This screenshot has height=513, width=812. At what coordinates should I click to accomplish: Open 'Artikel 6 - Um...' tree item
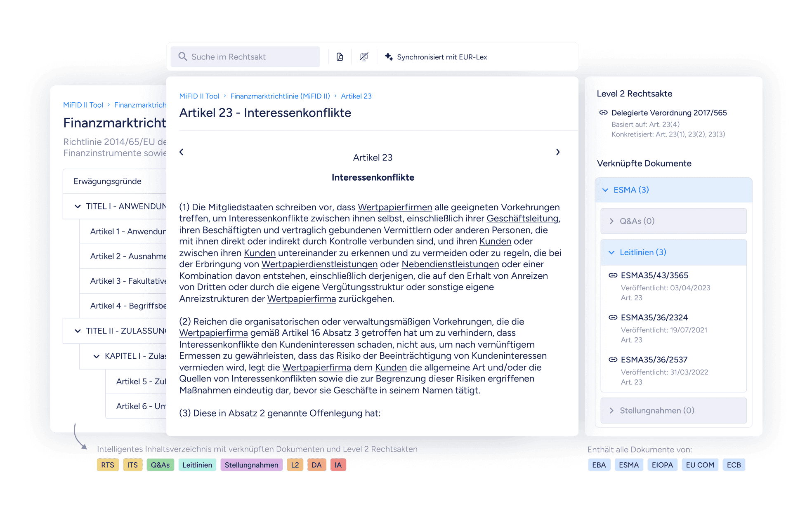click(136, 406)
